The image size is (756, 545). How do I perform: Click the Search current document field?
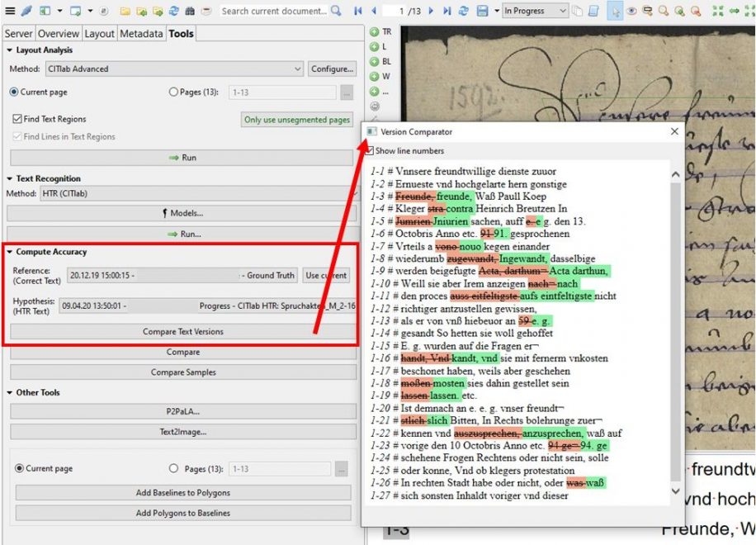[273, 11]
